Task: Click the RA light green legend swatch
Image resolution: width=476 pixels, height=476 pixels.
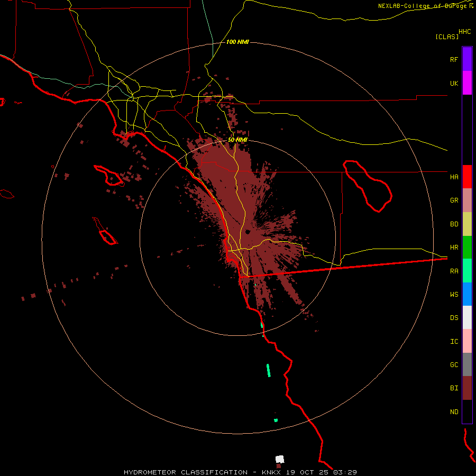Action: click(x=467, y=271)
